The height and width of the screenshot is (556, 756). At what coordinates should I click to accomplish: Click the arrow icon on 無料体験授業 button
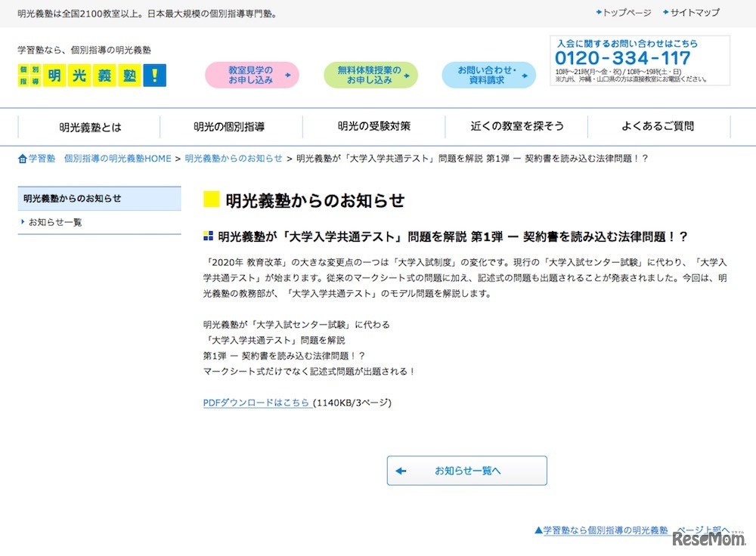(x=407, y=76)
